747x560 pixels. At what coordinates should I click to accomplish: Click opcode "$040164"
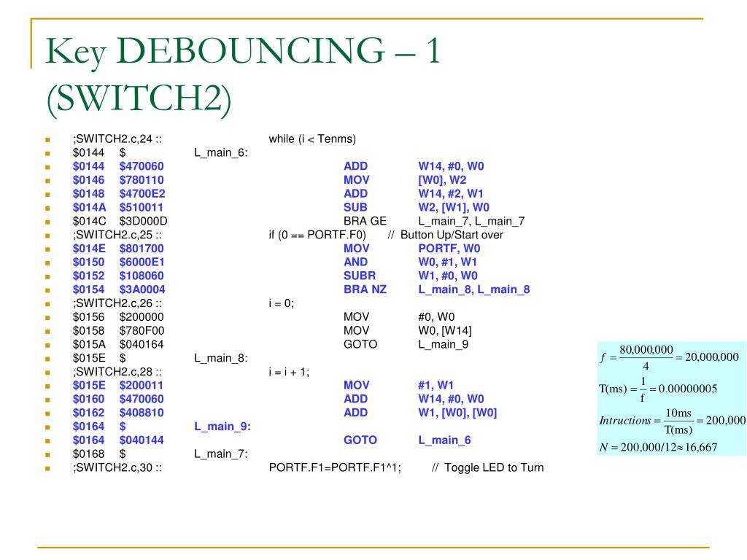click(141, 345)
